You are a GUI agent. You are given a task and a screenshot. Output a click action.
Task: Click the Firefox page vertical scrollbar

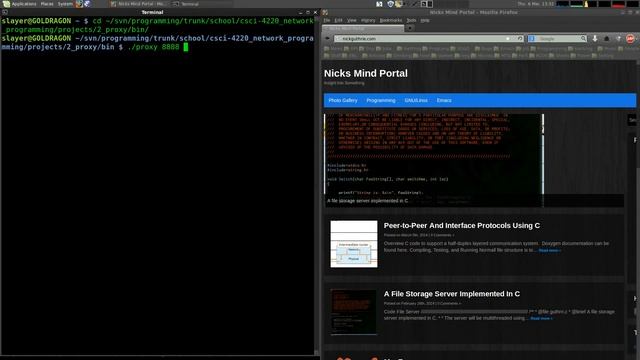point(638,210)
